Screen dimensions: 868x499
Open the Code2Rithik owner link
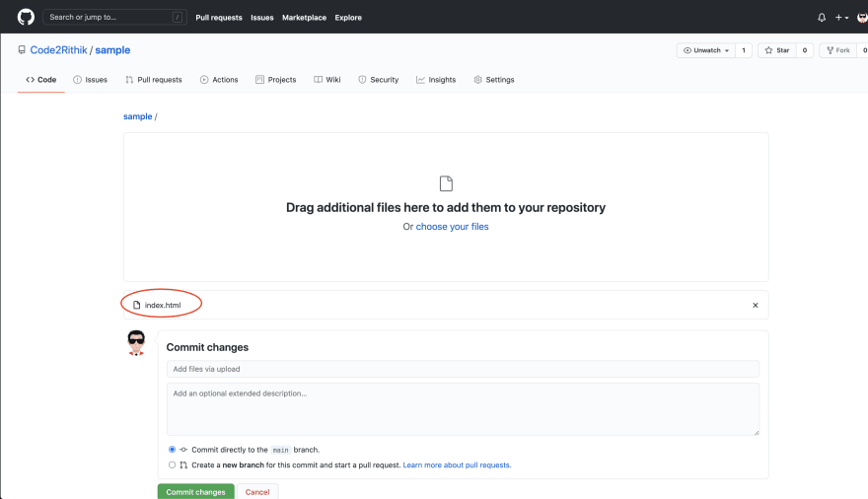tap(58, 49)
